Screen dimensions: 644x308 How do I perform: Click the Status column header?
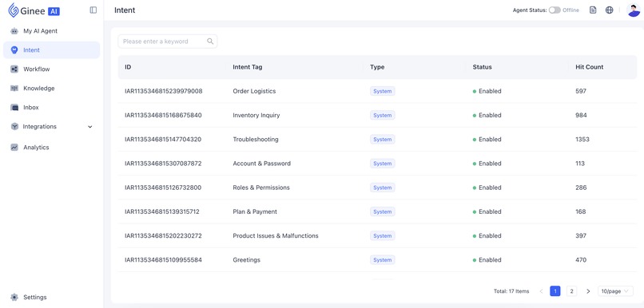482,67
